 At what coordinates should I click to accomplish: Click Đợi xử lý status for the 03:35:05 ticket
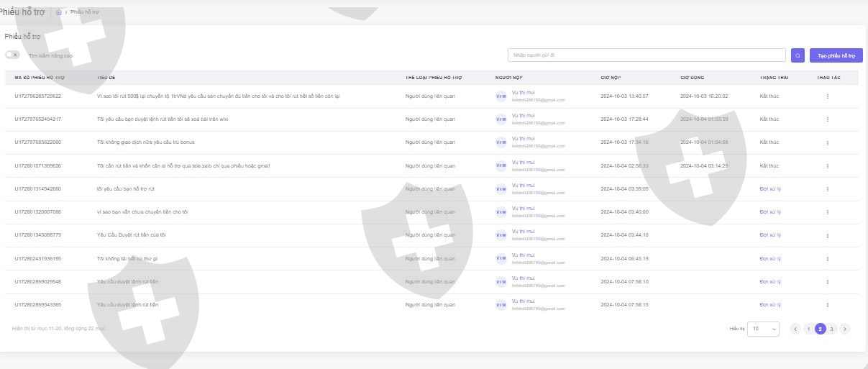click(x=770, y=189)
